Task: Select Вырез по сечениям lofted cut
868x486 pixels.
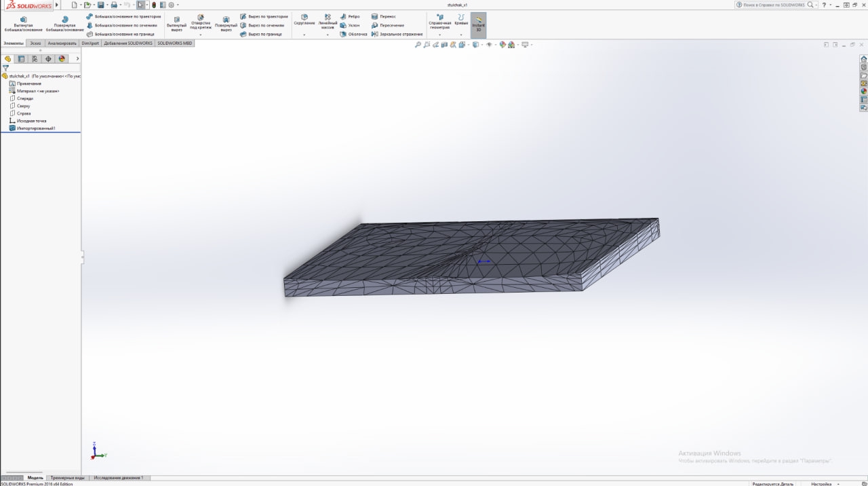Action: tap(262, 25)
